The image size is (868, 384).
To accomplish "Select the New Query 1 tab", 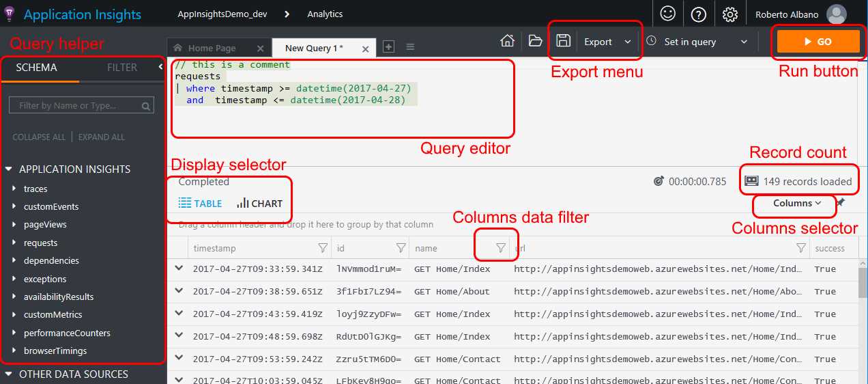I will 314,48.
